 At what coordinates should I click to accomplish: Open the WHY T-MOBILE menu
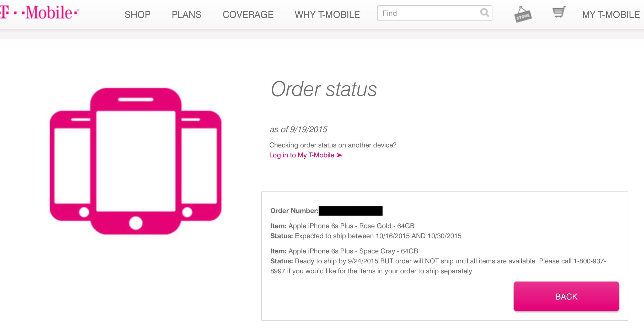pos(327,14)
